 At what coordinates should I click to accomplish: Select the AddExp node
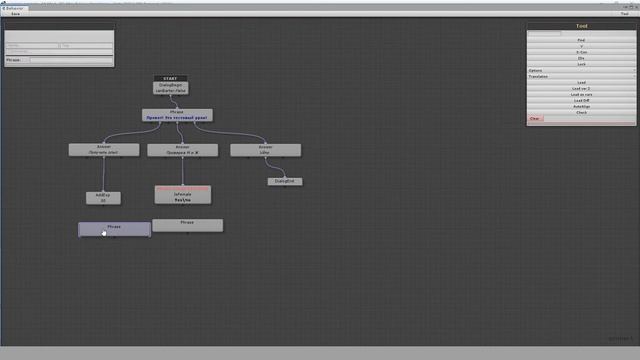[x=103, y=198]
